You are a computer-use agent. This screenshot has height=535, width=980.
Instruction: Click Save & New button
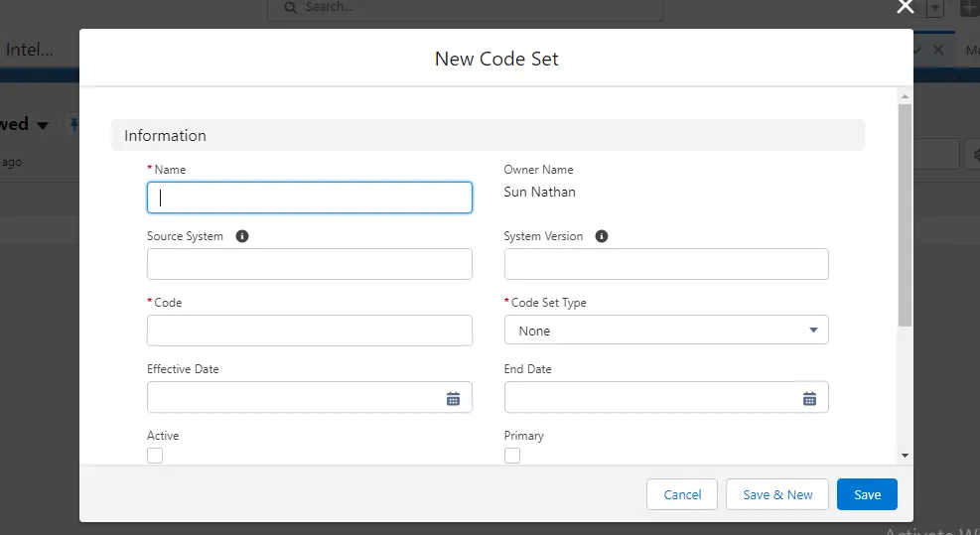(x=777, y=494)
